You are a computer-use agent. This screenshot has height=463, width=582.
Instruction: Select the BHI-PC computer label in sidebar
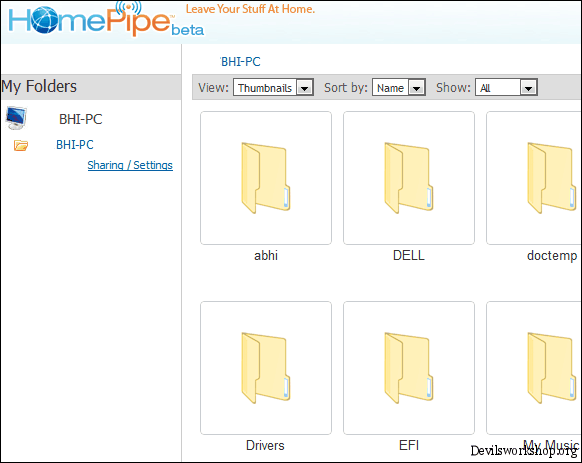(x=81, y=119)
